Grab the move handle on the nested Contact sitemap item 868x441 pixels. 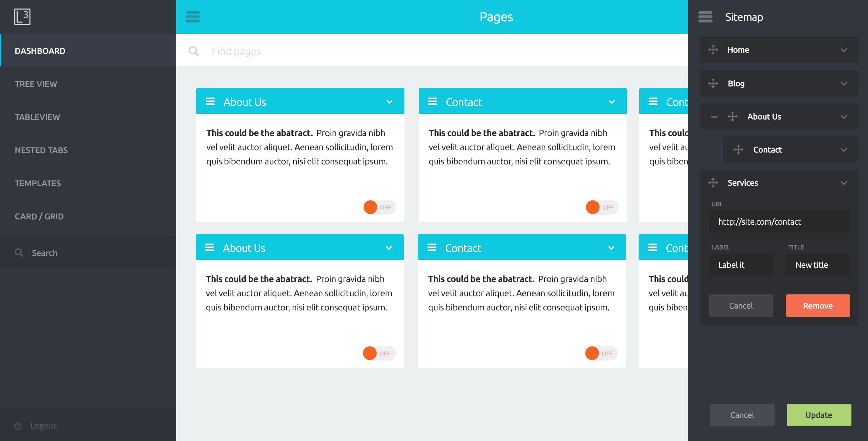pos(739,150)
